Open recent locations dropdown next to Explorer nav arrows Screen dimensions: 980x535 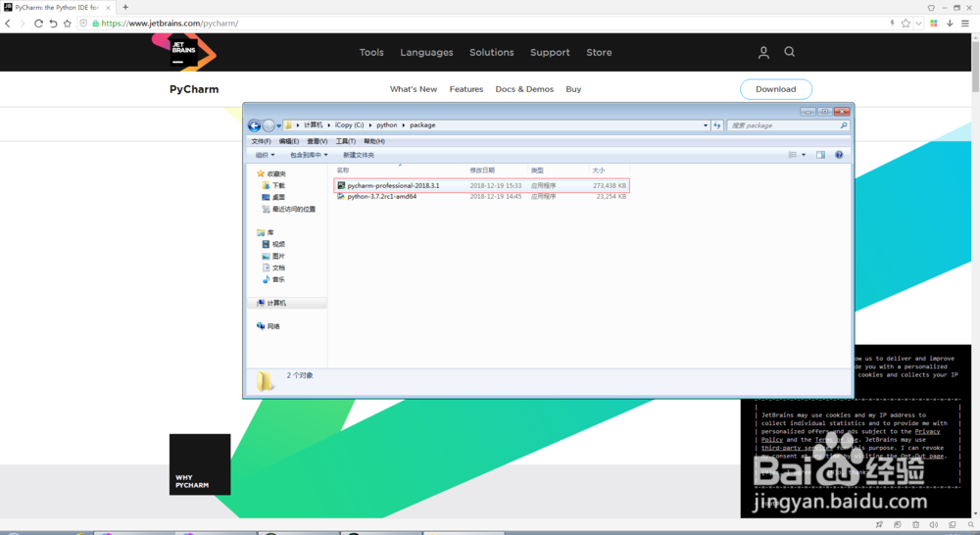pos(278,125)
